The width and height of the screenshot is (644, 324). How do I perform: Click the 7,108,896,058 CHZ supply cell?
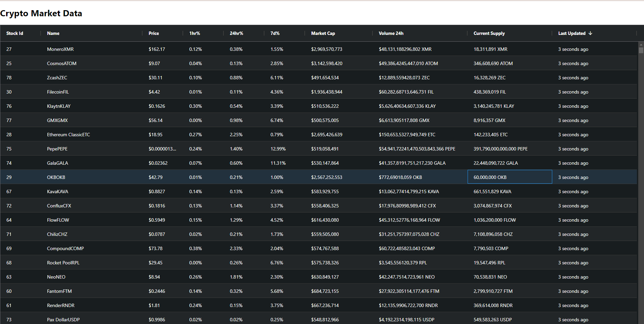pos(510,234)
